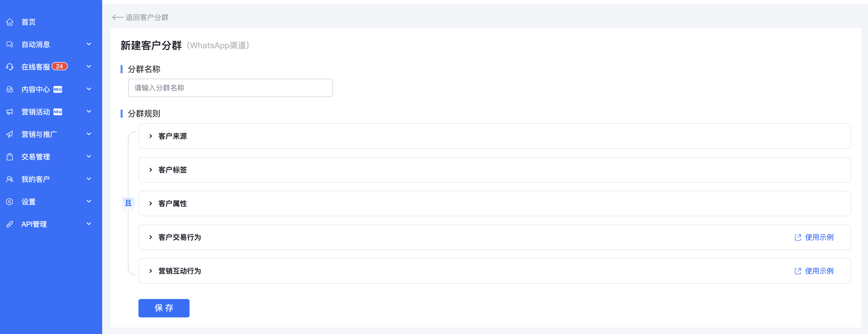Toggle the 且 logic condition badge

128,203
